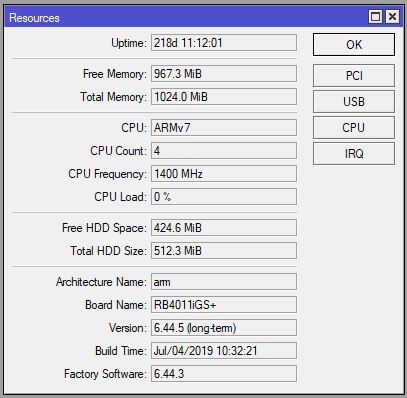Click Version field 6.44.5 (long-term)
Screen dimensions: 407x398
pos(224,328)
